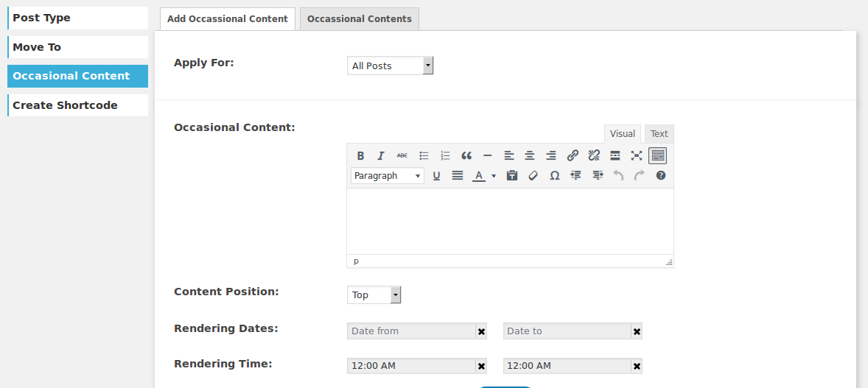The height and width of the screenshot is (388, 868).
Task: Clear the Date from field
Action: (x=482, y=331)
